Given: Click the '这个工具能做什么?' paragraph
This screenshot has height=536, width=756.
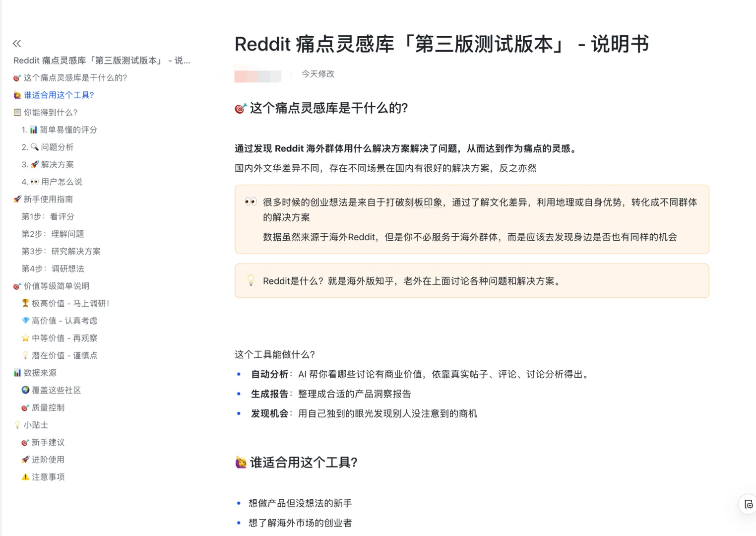Looking at the screenshot, I should 275,354.
